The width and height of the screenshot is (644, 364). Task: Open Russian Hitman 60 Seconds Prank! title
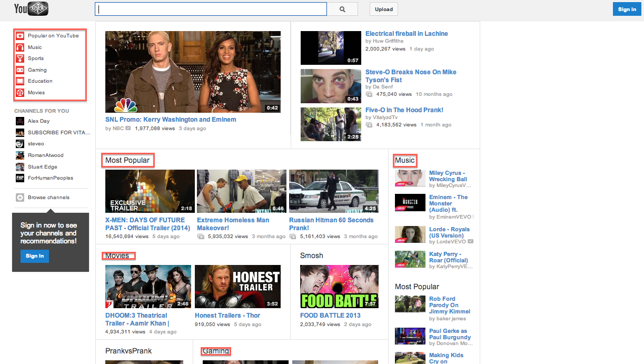(x=331, y=224)
